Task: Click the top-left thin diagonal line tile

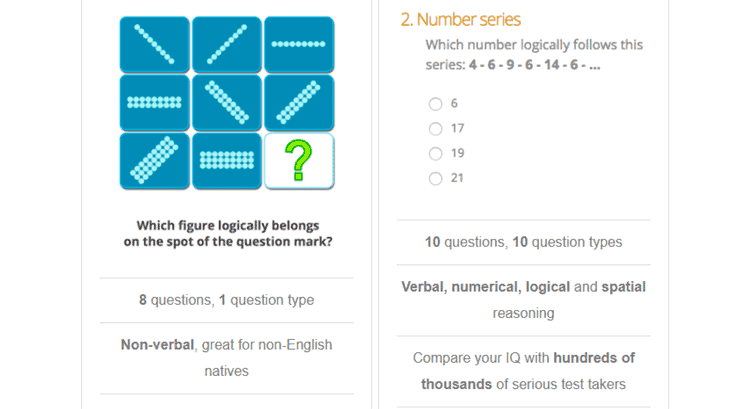Action: (x=154, y=44)
